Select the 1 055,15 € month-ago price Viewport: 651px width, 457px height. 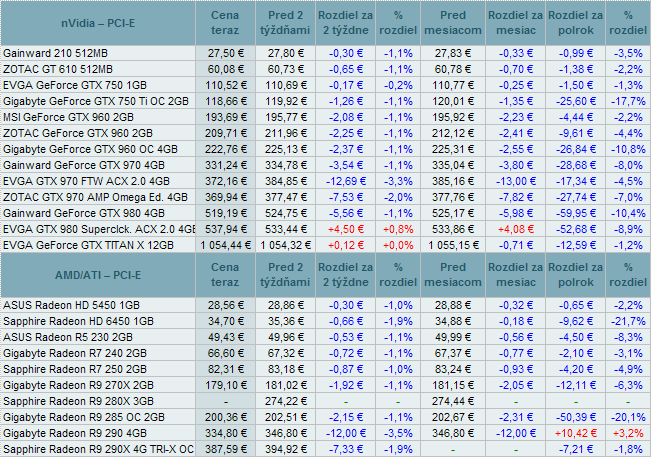pos(453,245)
